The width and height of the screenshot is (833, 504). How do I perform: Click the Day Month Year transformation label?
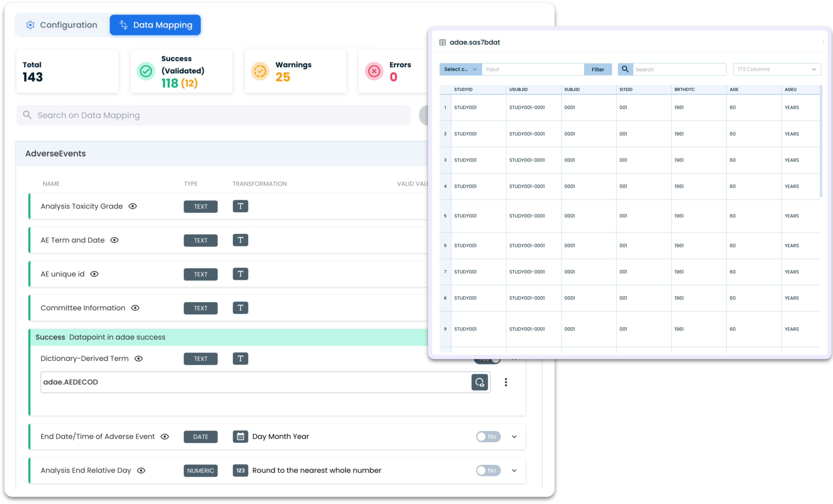(281, 436)
